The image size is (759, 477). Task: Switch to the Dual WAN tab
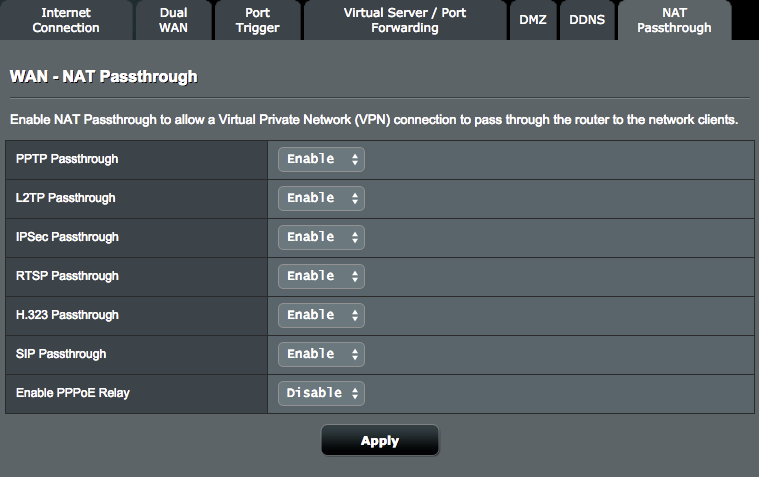point(173,20)
